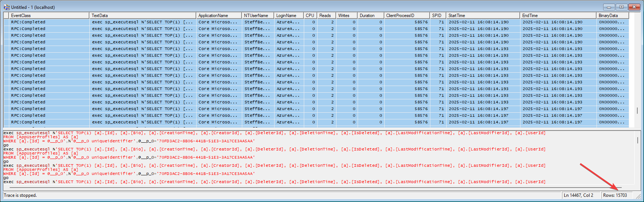Minimize the Untitled - 1 trace window
This screenshot has height=202, width=644.
tap(609, 7)
